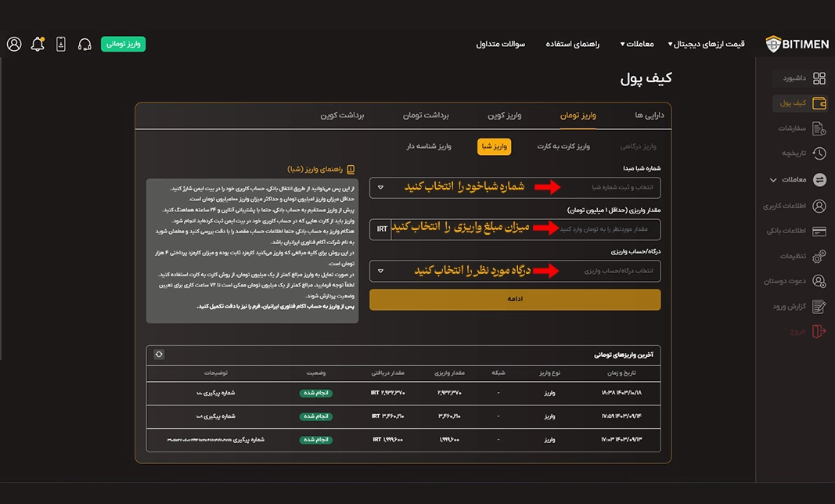The image size is (835, 504).
Task: Click the IRT currency label in amount field
Action: [x=382, y=229]
